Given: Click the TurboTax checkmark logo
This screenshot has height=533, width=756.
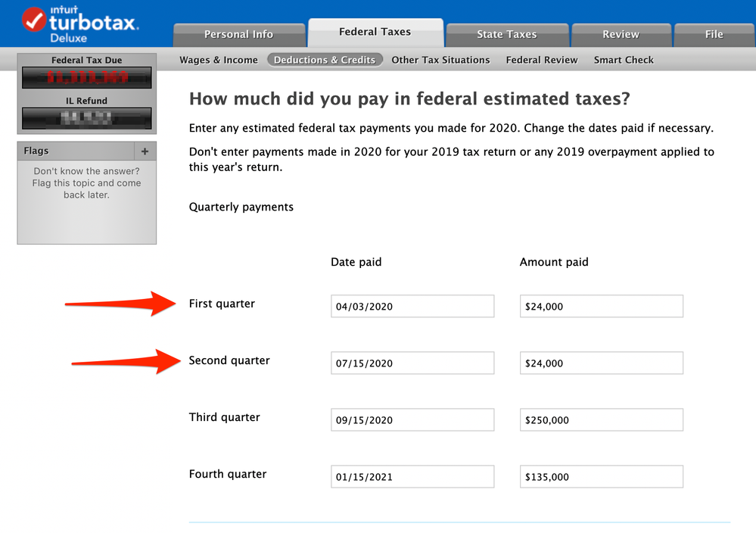Looking at the screenshot, I should (32, 19).
